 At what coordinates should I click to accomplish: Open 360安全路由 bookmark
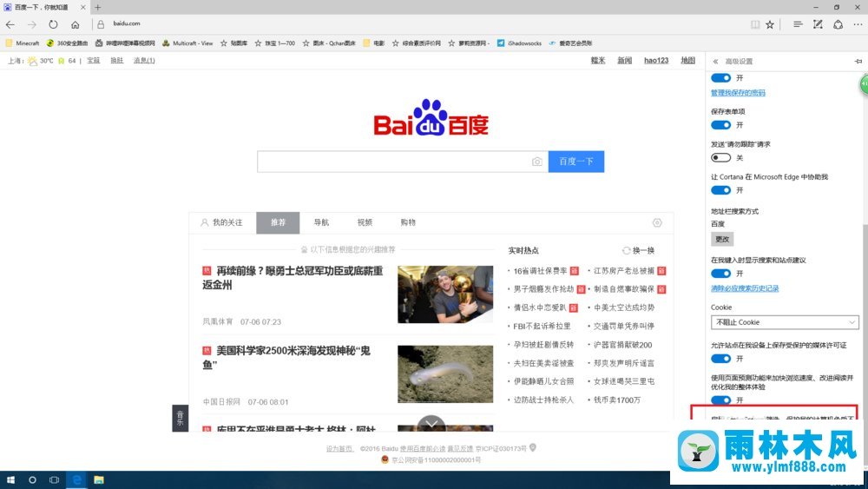click(x=67, y=43)
